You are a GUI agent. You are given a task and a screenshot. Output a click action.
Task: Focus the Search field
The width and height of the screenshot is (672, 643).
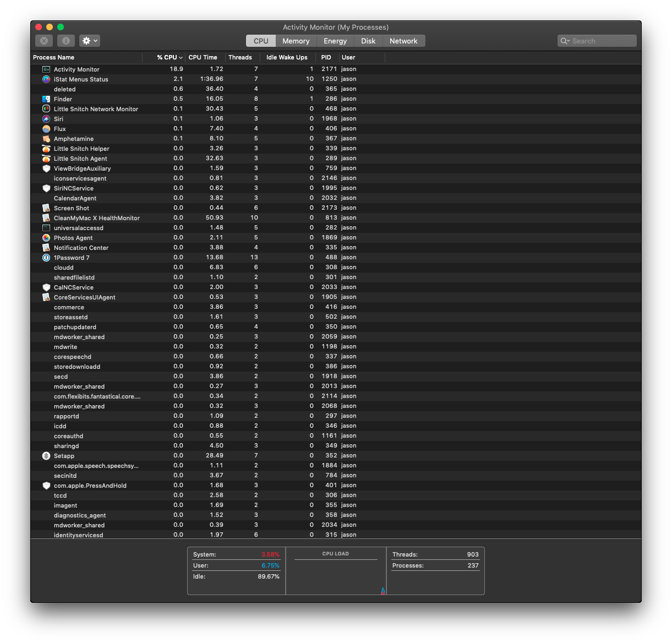click(x=597, y=41)
